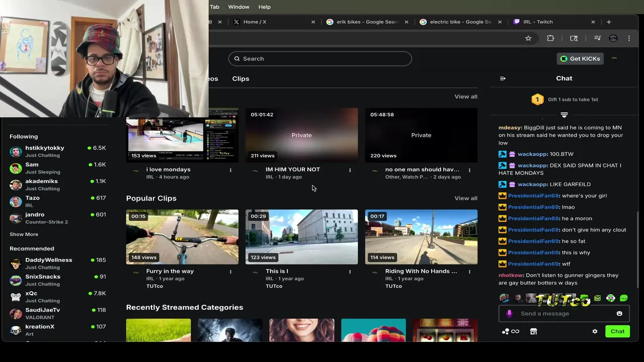Viewport: 644px width, 362px height.
Task: Open the channel points icon below chat
Action: point(510,331)
